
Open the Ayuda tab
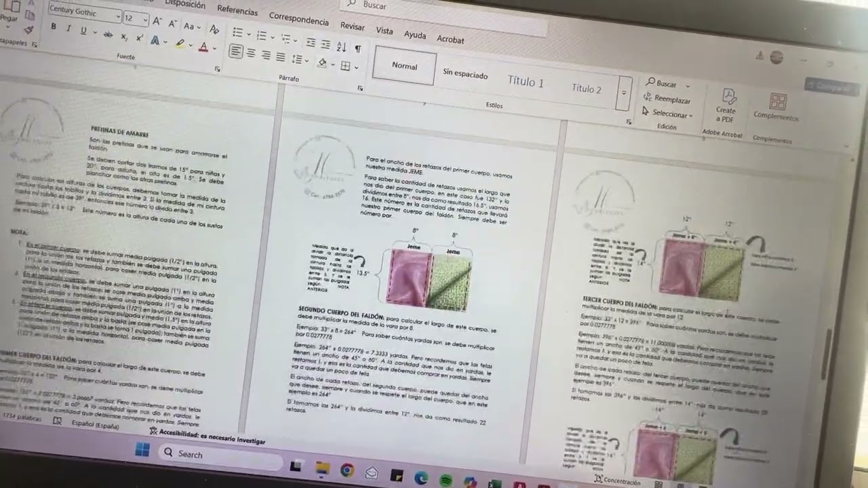[415, 35]
